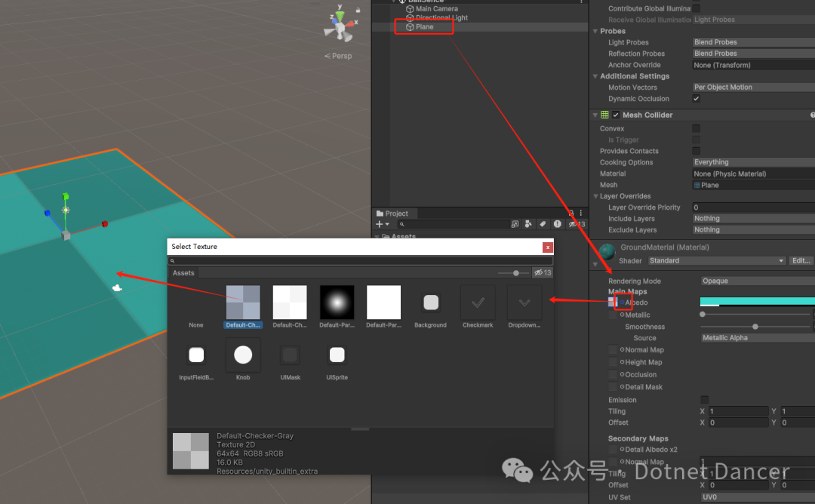The height and width of the screenshot is (504, 815).
Task: Select the Plane object in the Hierarchy
Action: [x=424, y=27]
